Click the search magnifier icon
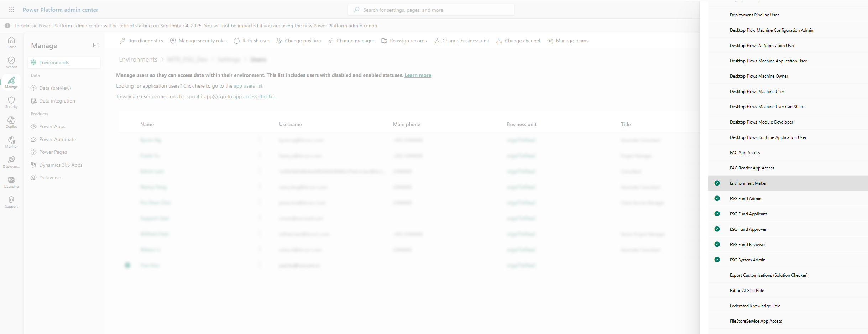 tap(356, 10)
